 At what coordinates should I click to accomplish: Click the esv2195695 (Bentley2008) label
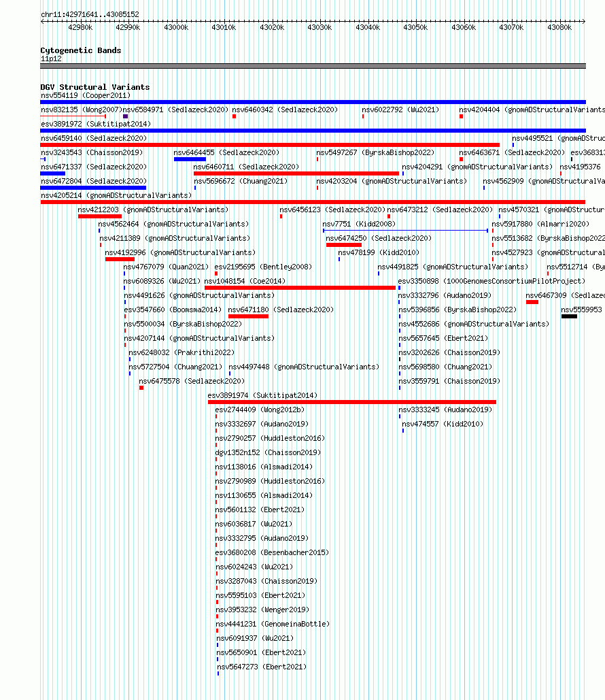263,267
